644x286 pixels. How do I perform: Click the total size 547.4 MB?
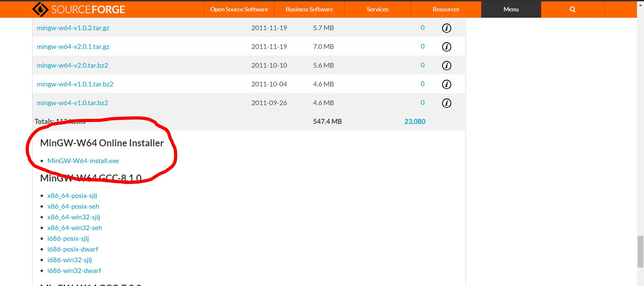(x=327, y=122)
